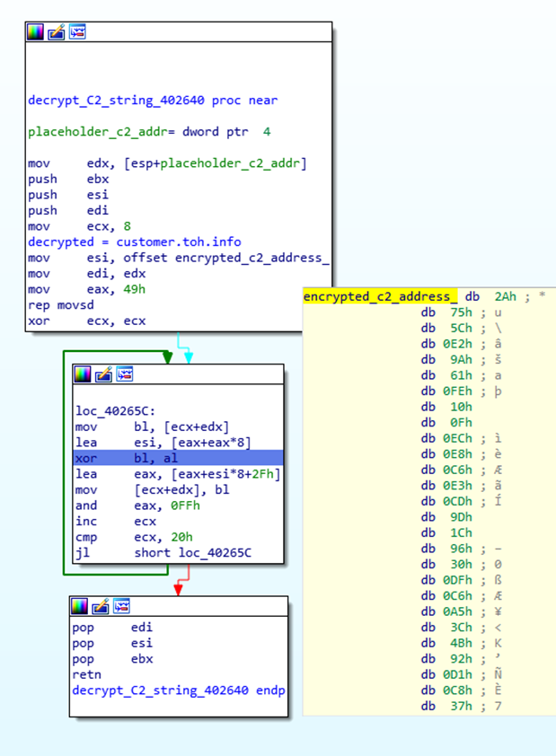Select the highlighted 'xor bl, al' line
Screen dimensions: 556x756
(178, 458)
